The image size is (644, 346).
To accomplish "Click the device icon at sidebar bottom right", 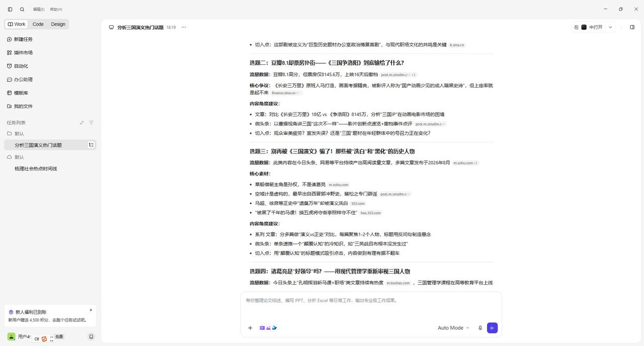I will click(91, 336).
